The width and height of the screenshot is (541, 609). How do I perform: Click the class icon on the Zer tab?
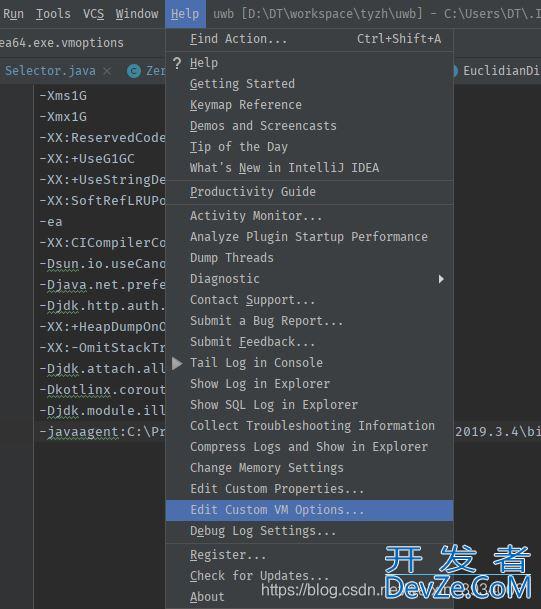(134, 71)
